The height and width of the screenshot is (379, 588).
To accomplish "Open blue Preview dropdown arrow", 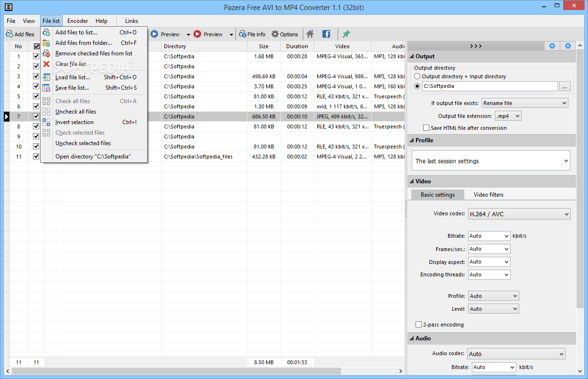I will coord(188,34).
